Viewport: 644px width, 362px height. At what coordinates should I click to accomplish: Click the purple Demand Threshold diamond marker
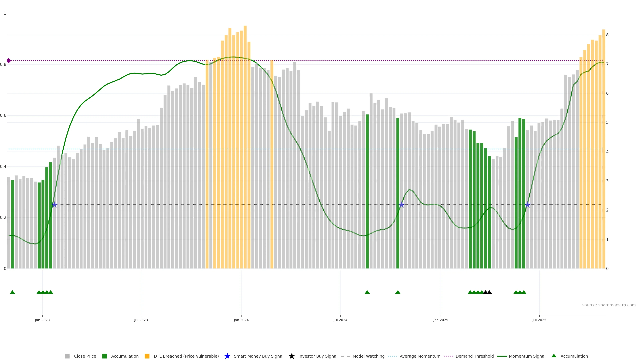pyautogui.click(x=9, y=61)
